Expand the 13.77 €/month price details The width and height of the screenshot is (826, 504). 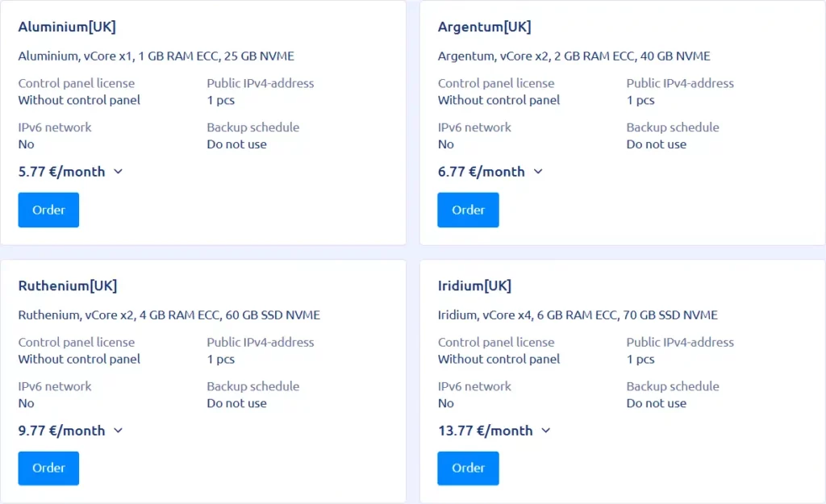click(547, 431)
